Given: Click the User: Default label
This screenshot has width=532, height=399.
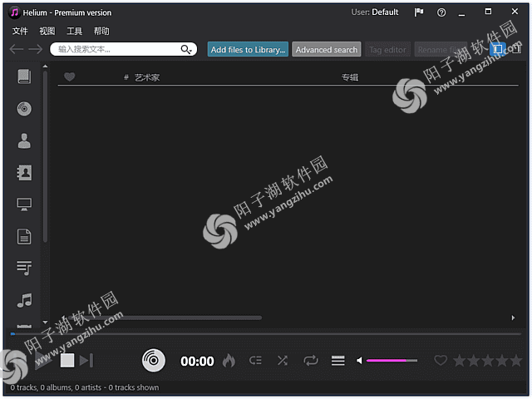Looking at the screenshot, I should 375,12.
